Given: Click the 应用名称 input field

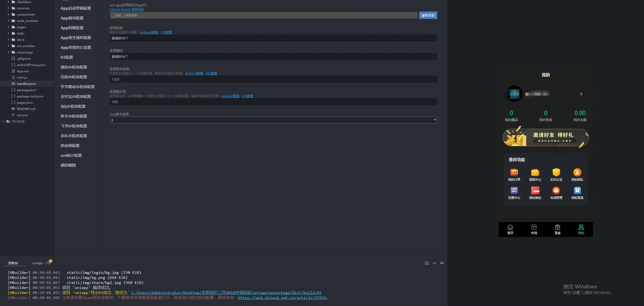Looking at the screenshot, I should (x=273, y=38).
